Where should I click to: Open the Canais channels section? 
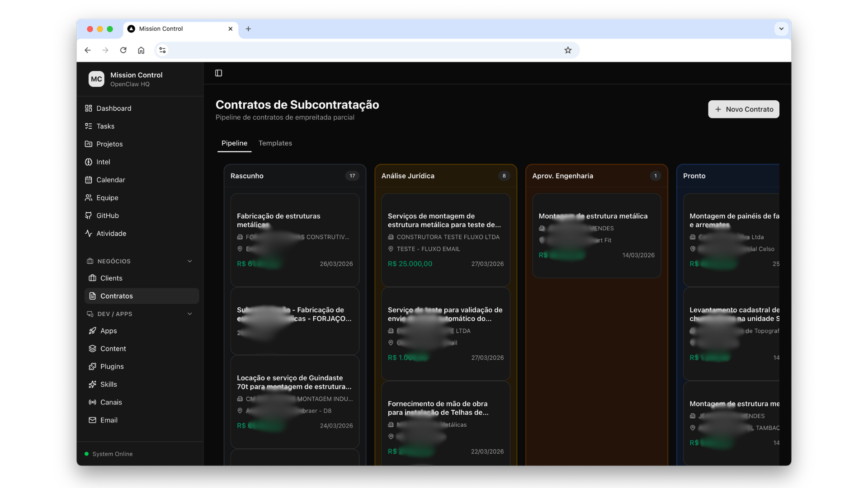coord(111,402)
